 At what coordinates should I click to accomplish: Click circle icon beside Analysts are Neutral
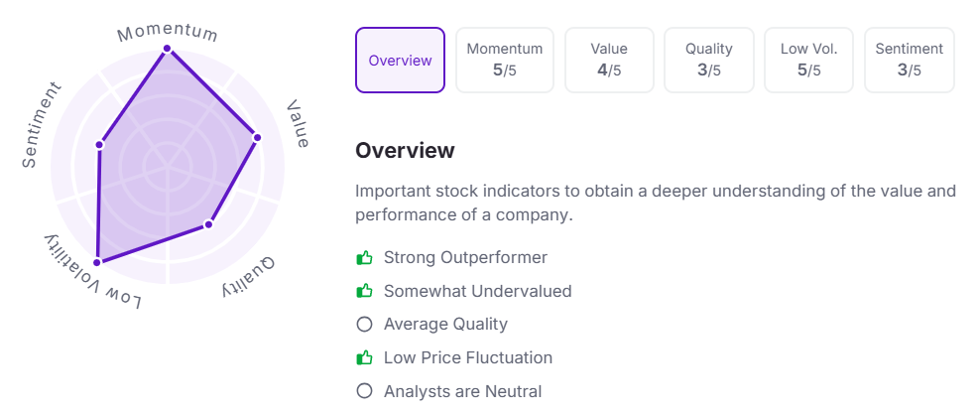(364, 391)
